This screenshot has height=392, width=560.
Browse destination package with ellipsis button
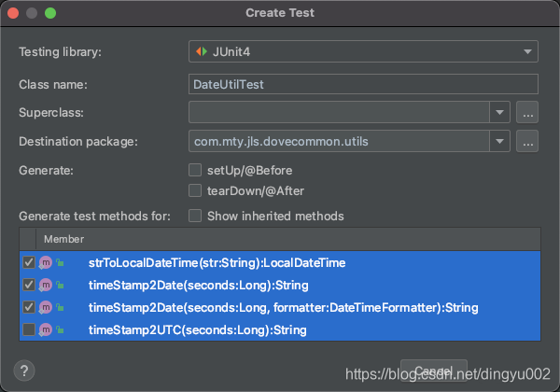pos(527,141)
